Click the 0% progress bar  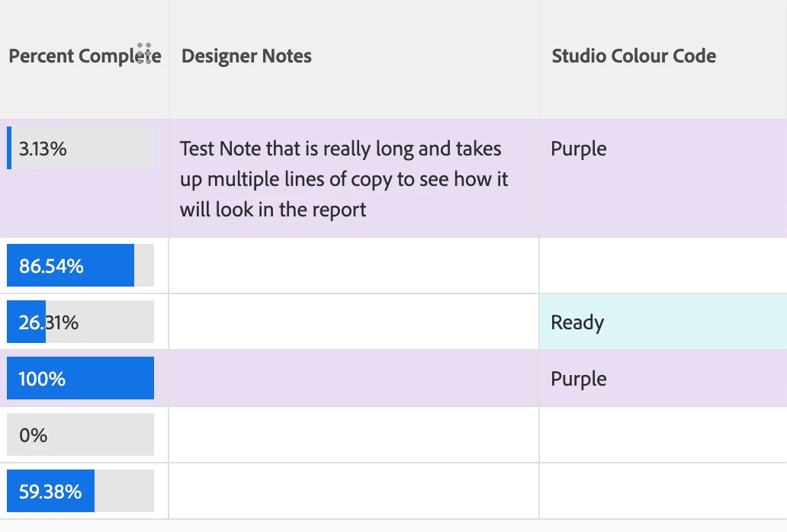pos(80,435)
